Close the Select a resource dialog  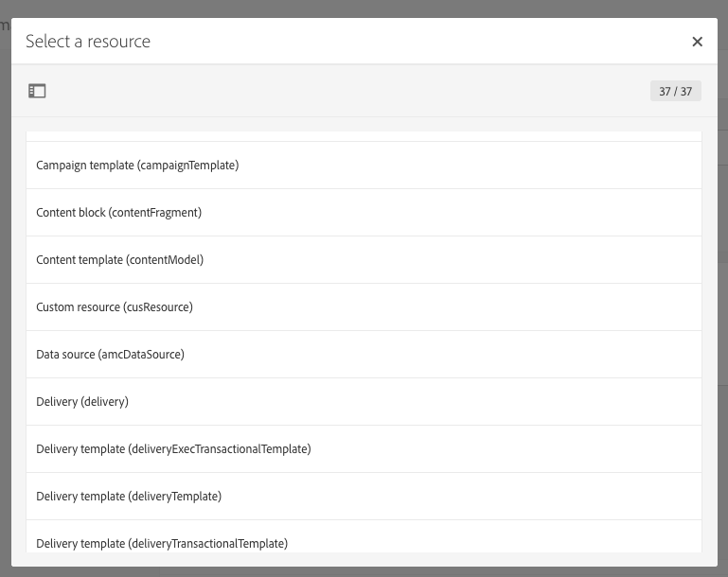(x=698, y=42)
